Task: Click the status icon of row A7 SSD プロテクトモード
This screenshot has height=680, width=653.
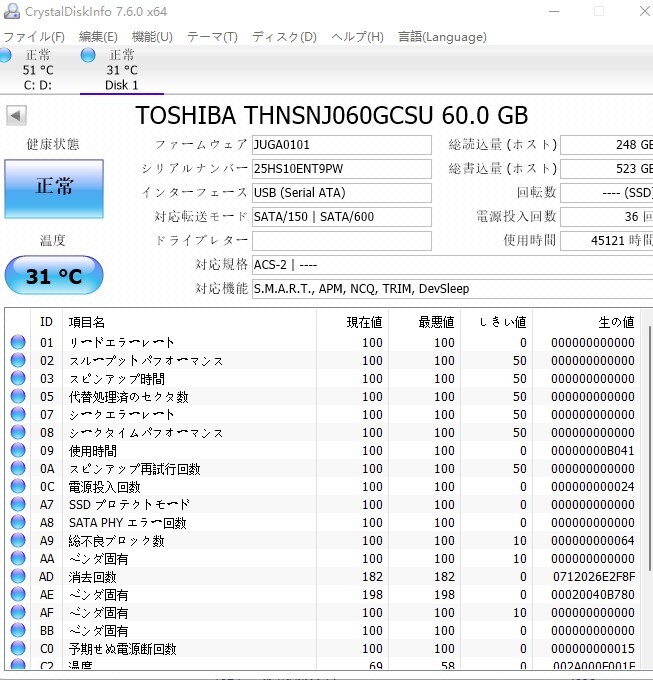Action: coord(18,504)
